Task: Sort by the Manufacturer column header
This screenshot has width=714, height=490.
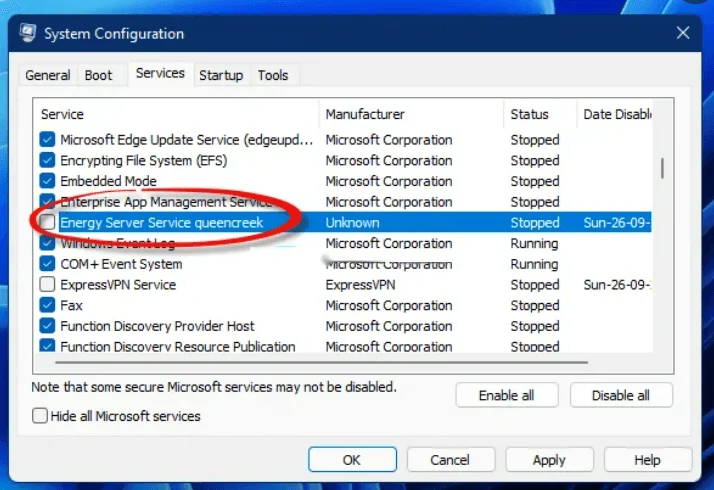Action: (412, 114)
